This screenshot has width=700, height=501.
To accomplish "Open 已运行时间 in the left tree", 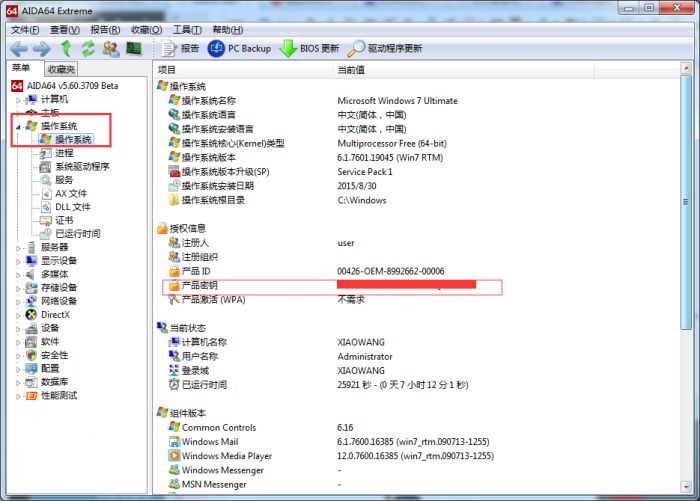I will (x=78, y=234).
